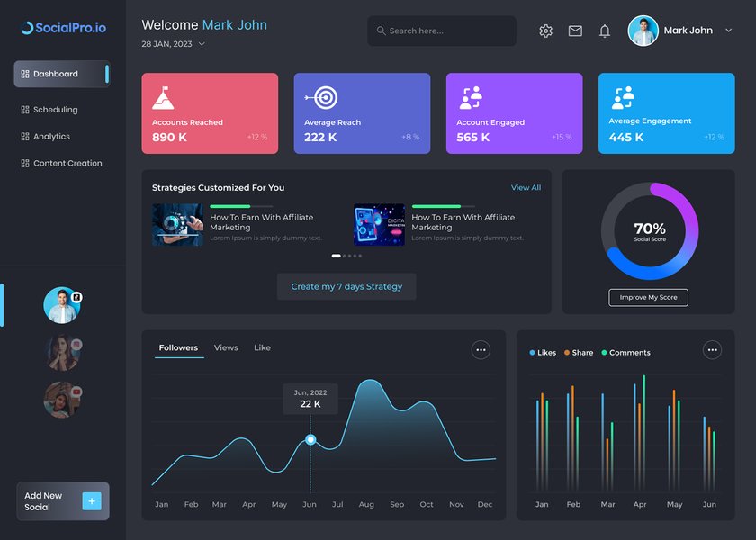Image resolution: width=756 pixels, height=540 pixels.
Task: Open settings via the gear icon
Action: pos(545,31)
